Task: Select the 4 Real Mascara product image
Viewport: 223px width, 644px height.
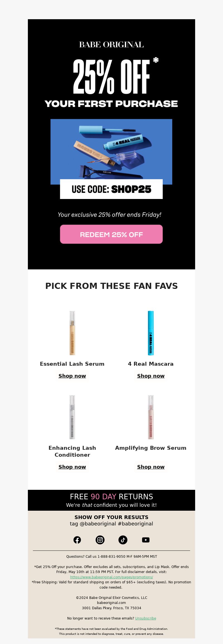Action: 151,333
